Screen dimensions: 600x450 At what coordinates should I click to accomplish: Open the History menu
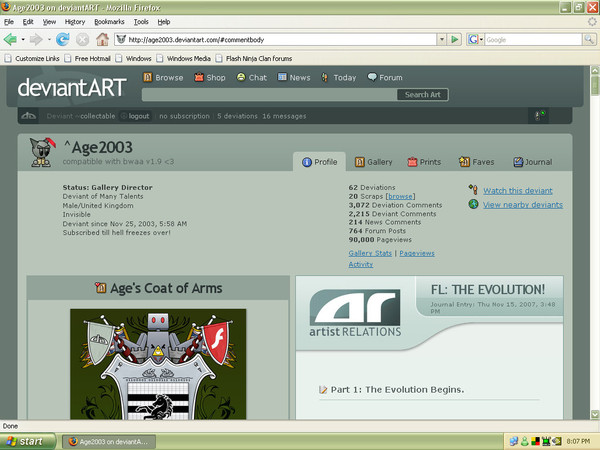[x=75, y=22]
